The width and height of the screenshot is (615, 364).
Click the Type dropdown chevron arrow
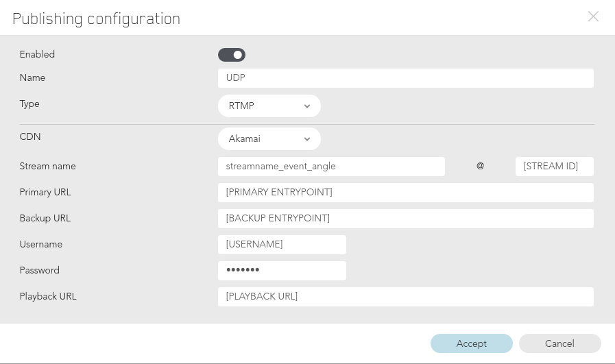(307, 106)
